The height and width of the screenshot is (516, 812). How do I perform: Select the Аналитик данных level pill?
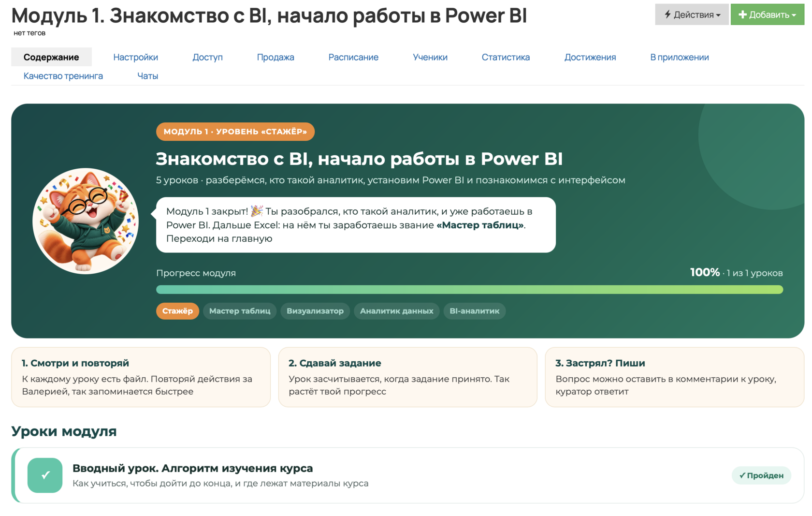click(x=397, y=311)
